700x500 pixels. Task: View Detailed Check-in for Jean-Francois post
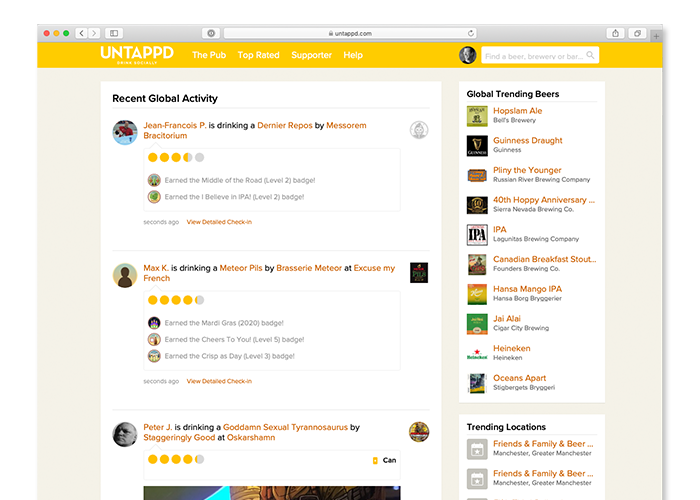pos(219,222)
